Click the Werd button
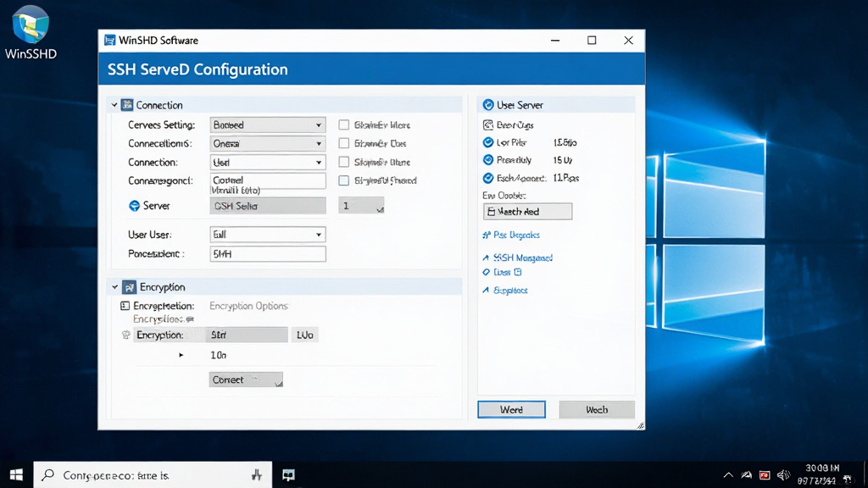The height and width of the screenshot is (488, 868). (511, 409)
